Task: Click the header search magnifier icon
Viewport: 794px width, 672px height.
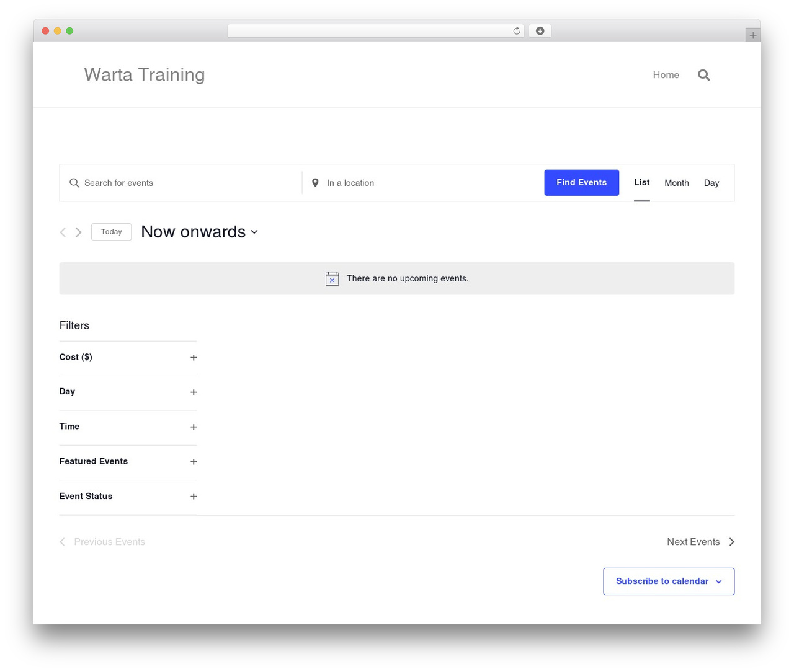Action: click(703, 75)
